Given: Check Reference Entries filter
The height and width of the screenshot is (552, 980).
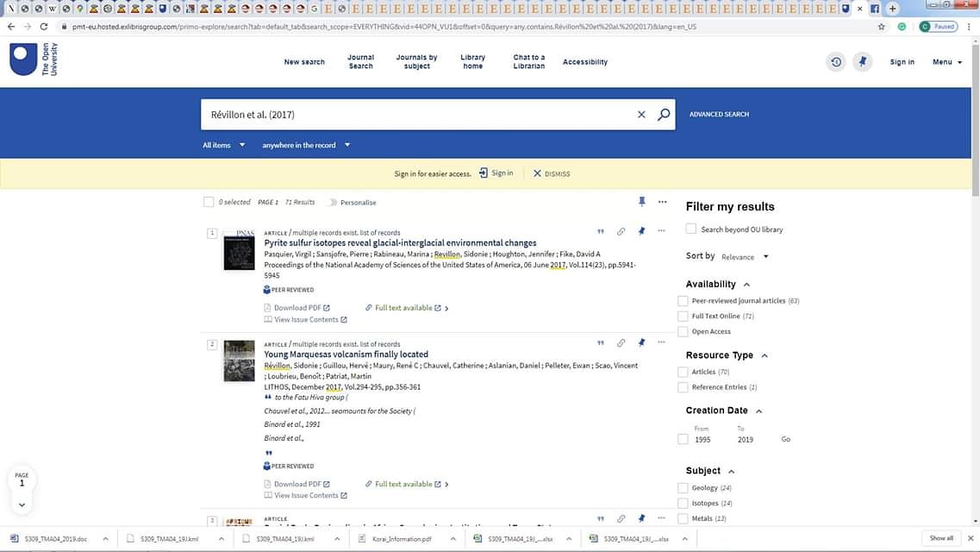Looking at the screenshot, I should pos(683,387).
